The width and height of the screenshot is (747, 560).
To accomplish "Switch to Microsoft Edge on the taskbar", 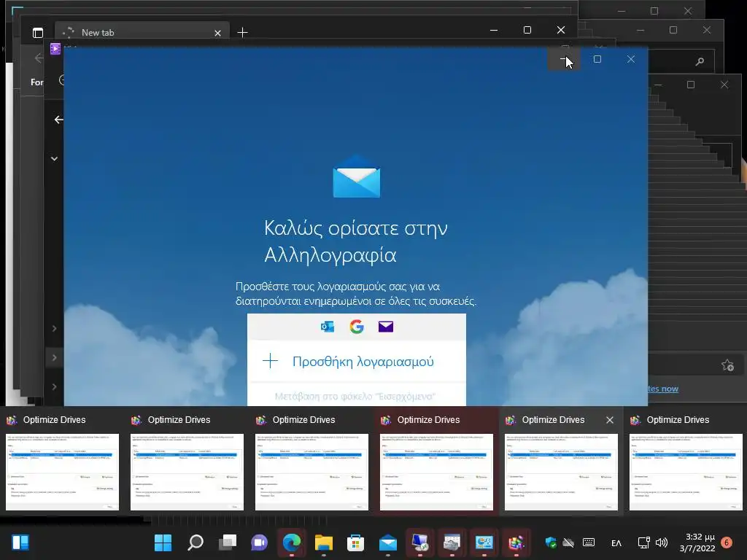I will pyautogui.click(x=292, y=542).
